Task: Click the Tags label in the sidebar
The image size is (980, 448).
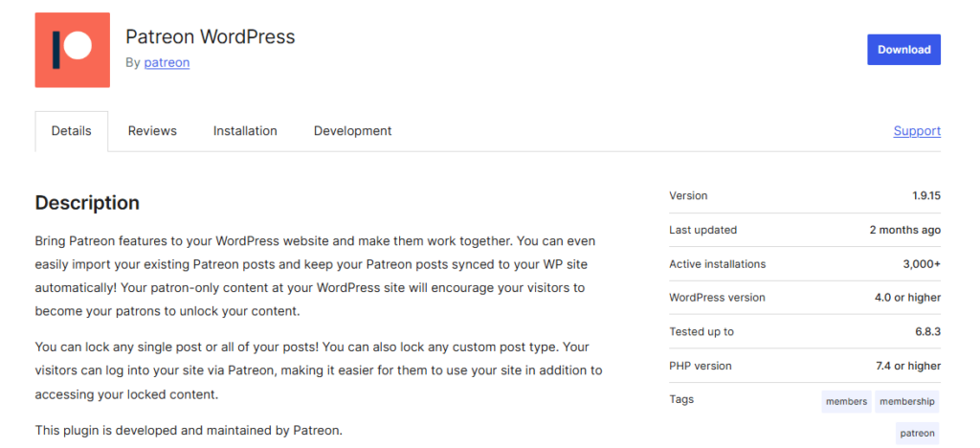Action: point(681,399)
